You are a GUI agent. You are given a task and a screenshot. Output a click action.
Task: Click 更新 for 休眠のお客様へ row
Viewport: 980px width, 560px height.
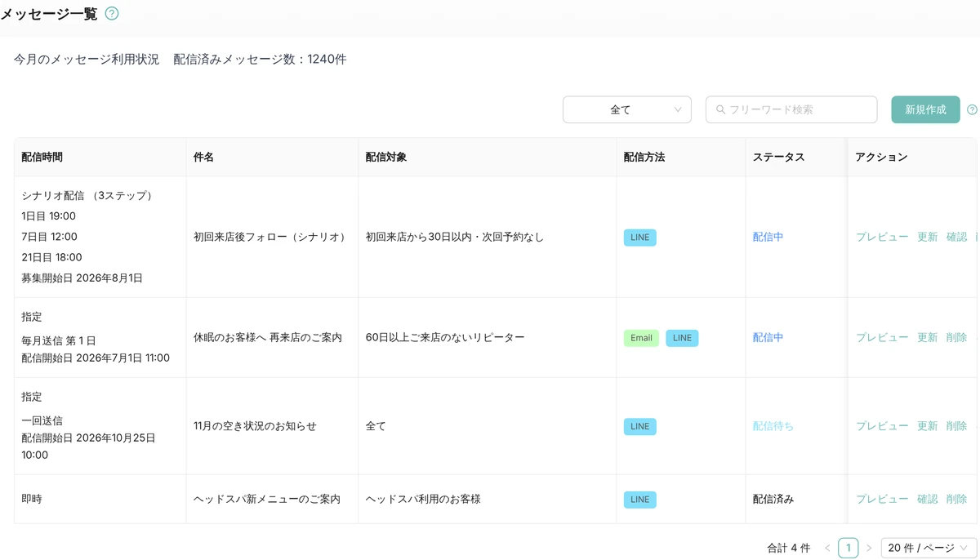tap(928, 337)
